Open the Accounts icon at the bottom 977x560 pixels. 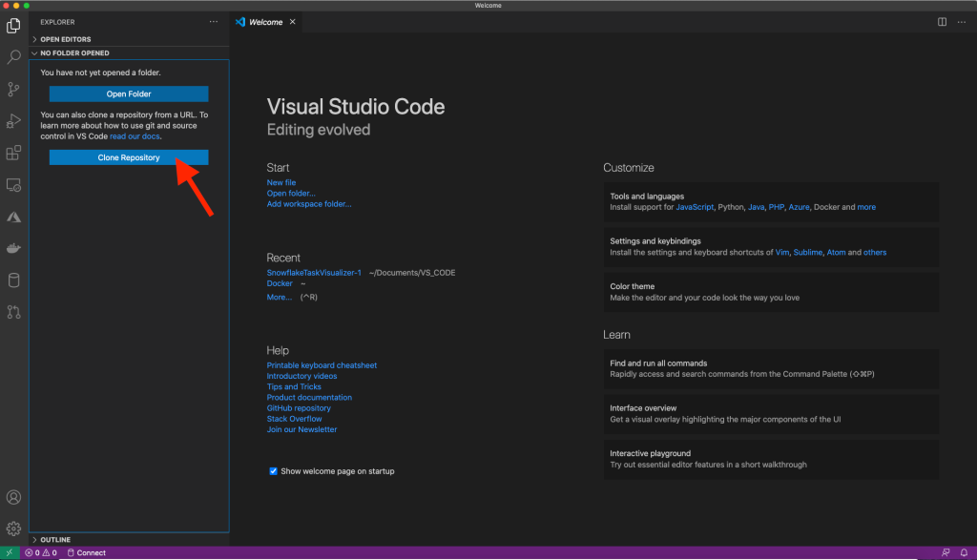(13, 497)
